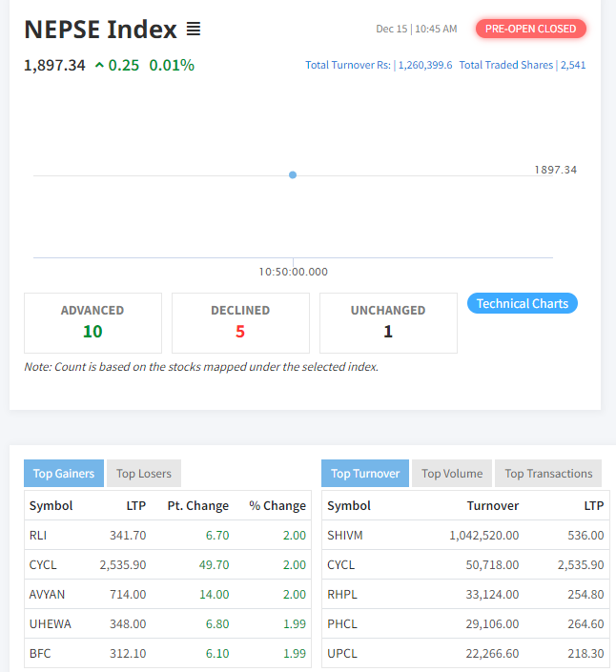Click the Total Turnover Rs value
This screenshot has height=672, width=616.
tap(423, 66)
